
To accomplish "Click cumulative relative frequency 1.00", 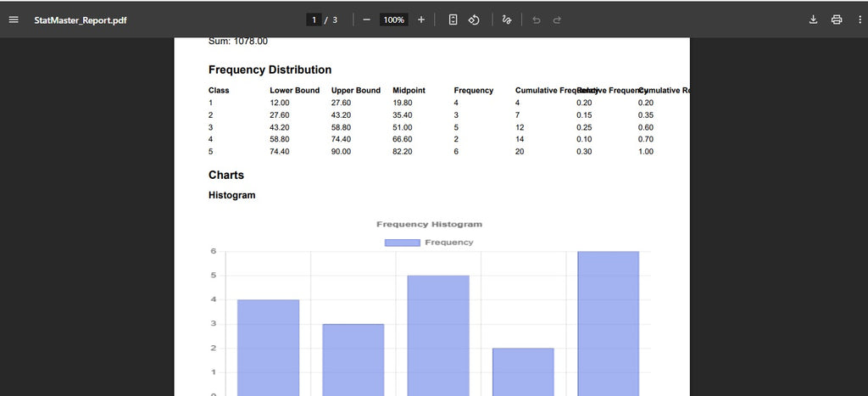I will 645,152.
